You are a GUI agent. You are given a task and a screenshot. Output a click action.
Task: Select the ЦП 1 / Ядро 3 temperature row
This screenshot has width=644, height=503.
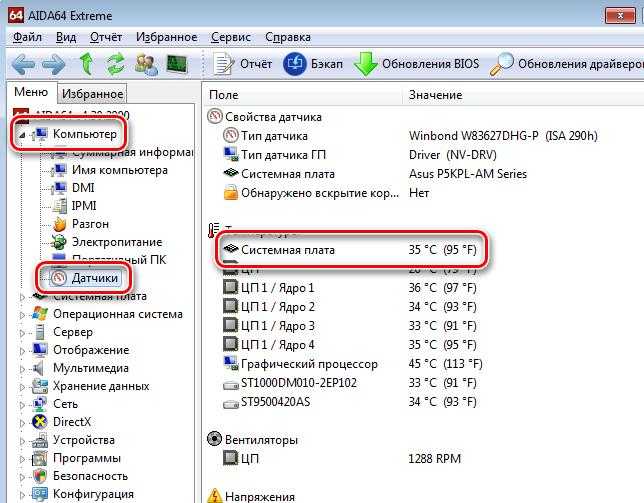(350, 326)
